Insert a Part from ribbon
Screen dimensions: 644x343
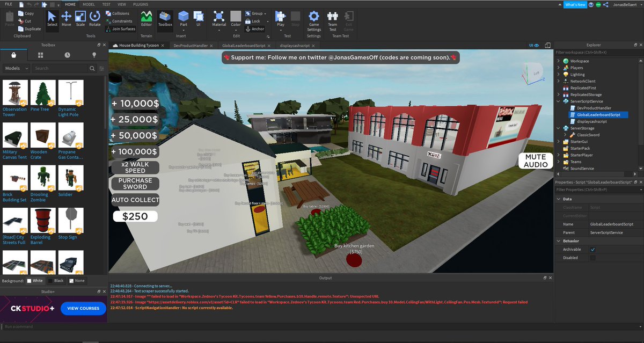(x=184, y=19)
